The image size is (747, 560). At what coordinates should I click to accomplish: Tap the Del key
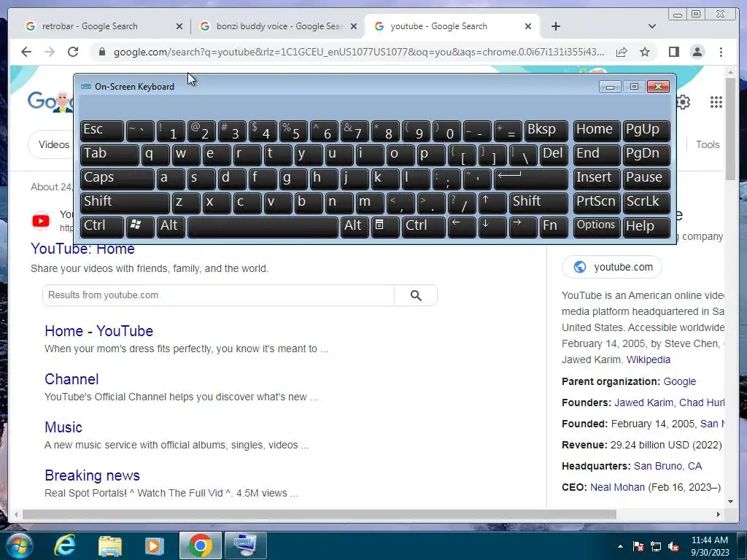(554, 155)
